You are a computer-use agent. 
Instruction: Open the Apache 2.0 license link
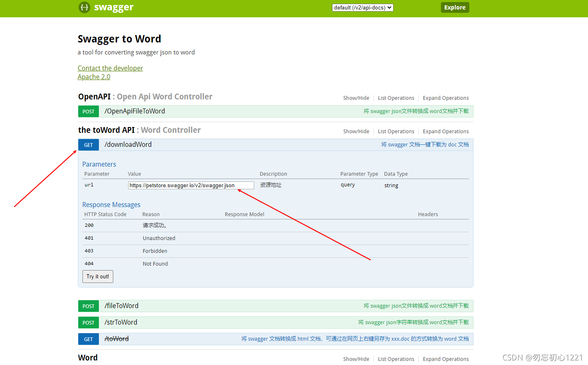click(94, 77)
